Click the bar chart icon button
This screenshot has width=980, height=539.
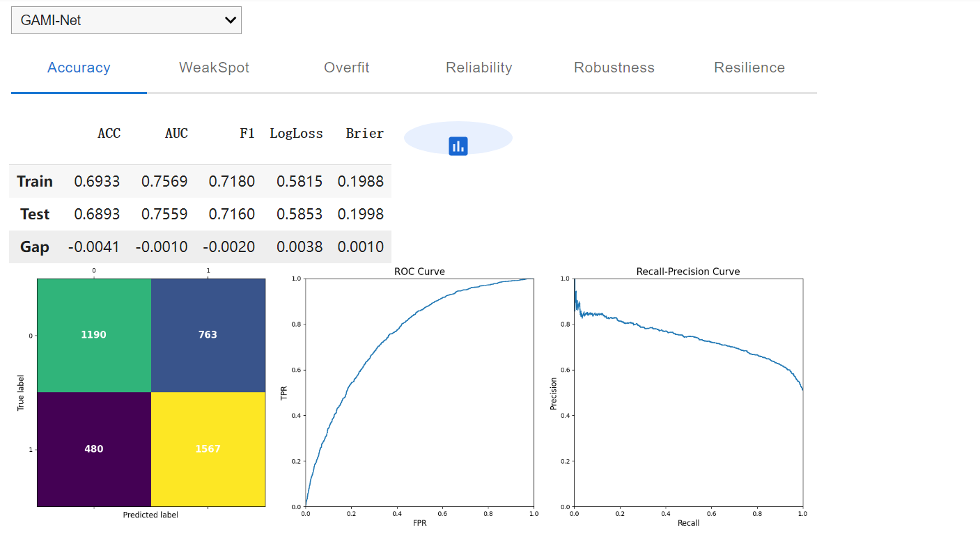[x=458, y=146]
